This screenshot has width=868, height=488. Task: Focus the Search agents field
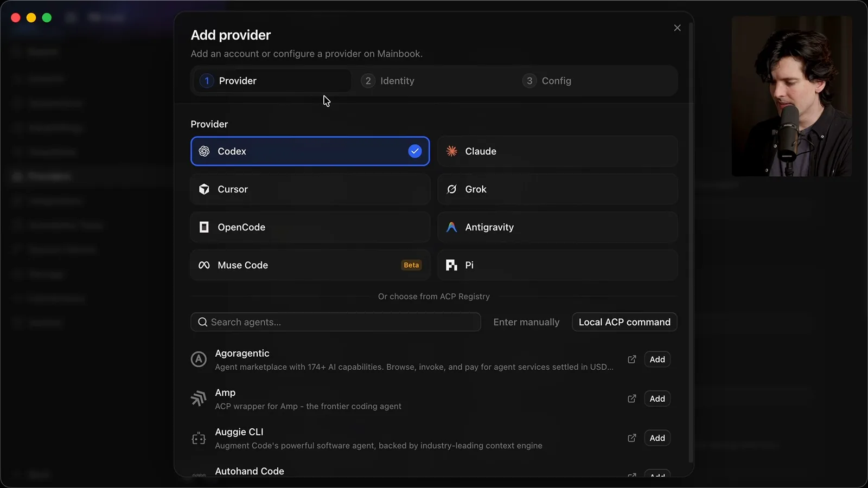point(335,322)
